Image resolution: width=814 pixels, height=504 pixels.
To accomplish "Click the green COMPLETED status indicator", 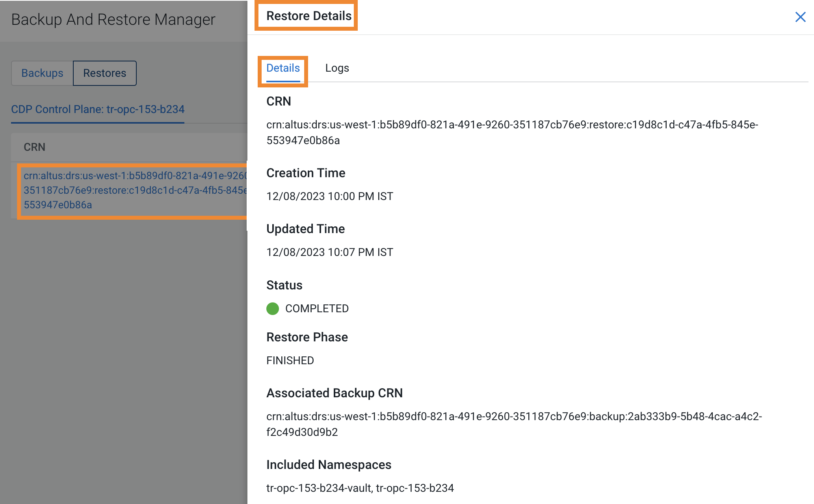I will [272, 309].
